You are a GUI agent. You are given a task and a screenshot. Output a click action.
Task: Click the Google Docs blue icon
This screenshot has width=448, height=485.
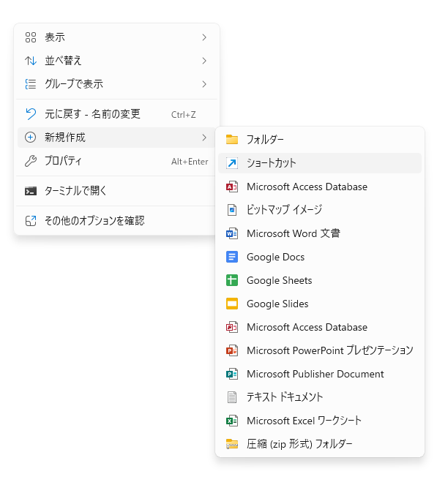point(232,257)
